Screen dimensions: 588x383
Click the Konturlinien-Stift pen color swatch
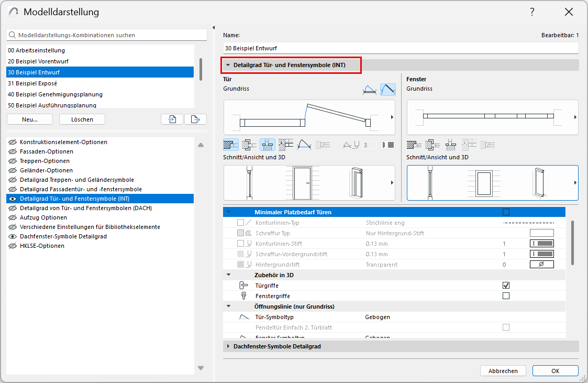541,244
